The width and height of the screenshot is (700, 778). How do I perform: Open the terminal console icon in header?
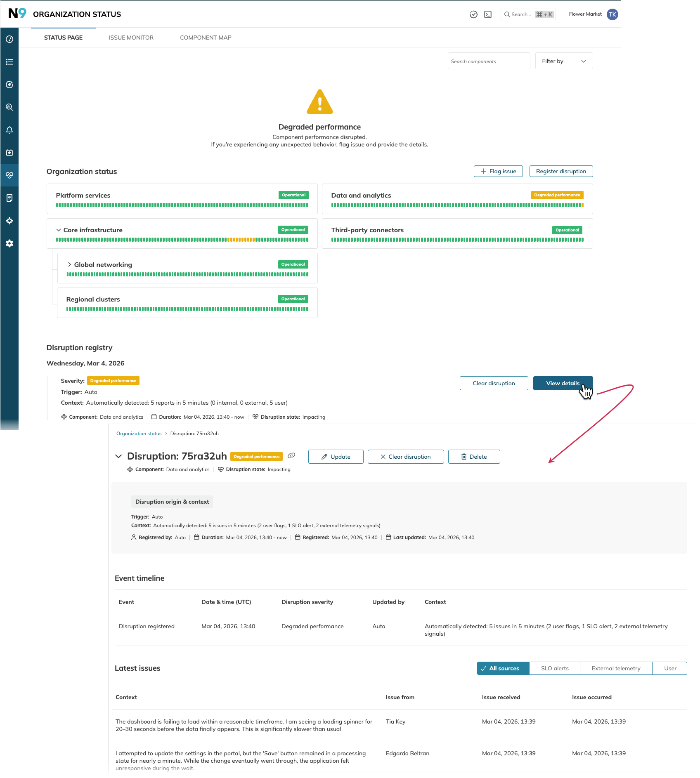488,14
